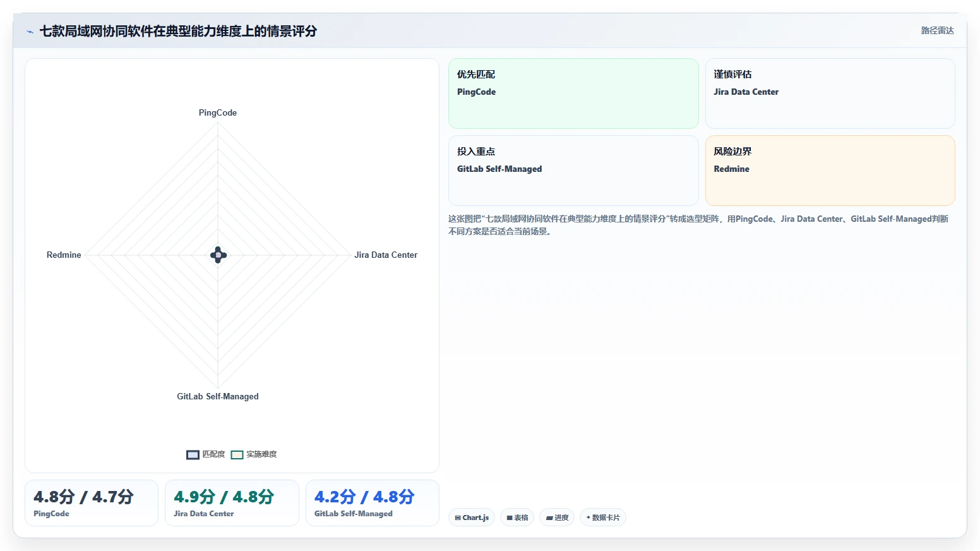Select the 4.8分 / 4.7分 PingCode score card
This screenshot has width=980, height=551.
coord(92,503)
